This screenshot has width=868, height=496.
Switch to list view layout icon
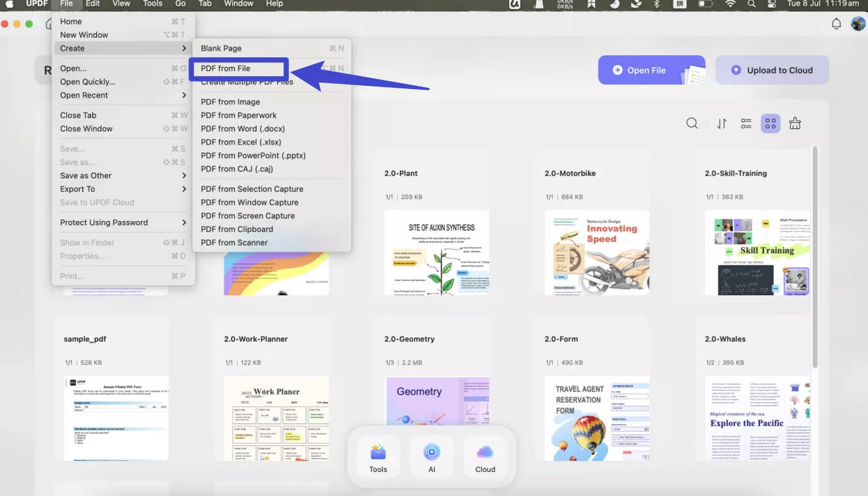click(746, 124)
